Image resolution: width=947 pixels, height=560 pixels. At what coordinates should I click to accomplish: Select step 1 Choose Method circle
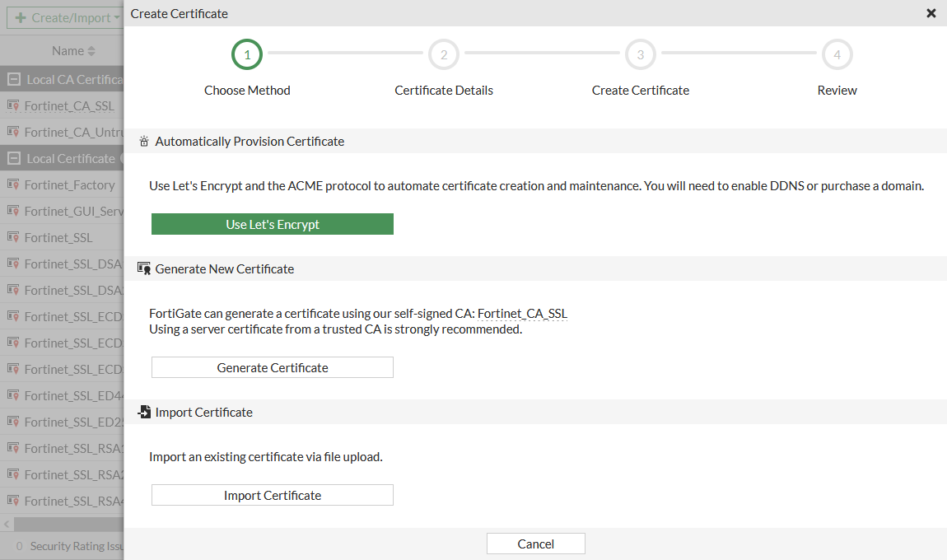pyautogui.click(x=247, y=55)
